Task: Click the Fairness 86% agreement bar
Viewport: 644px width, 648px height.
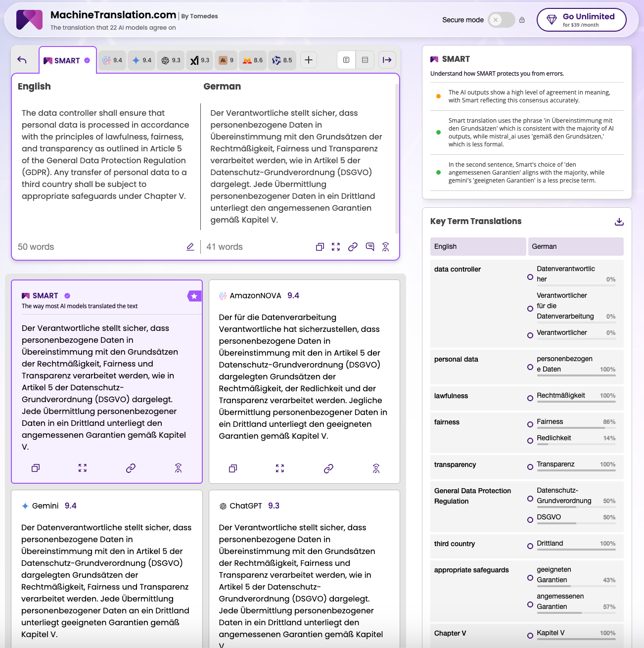Action: [x=576, y=428]
